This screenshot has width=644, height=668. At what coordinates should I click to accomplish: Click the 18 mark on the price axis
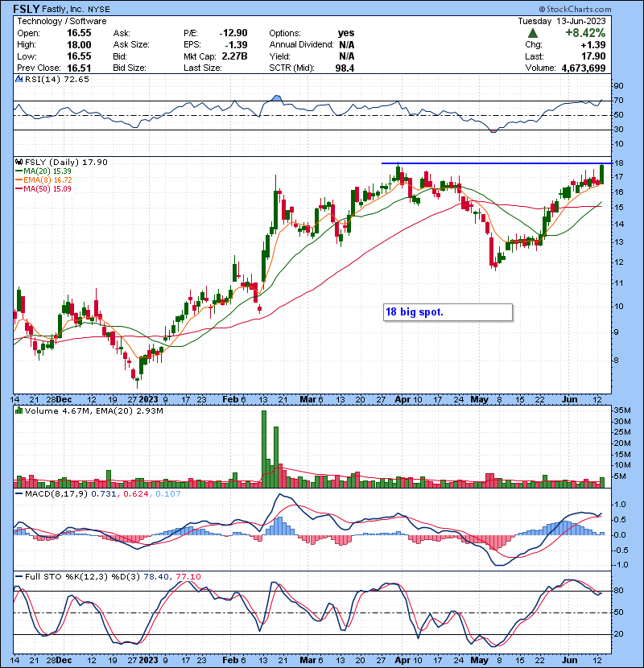[619, 163]
